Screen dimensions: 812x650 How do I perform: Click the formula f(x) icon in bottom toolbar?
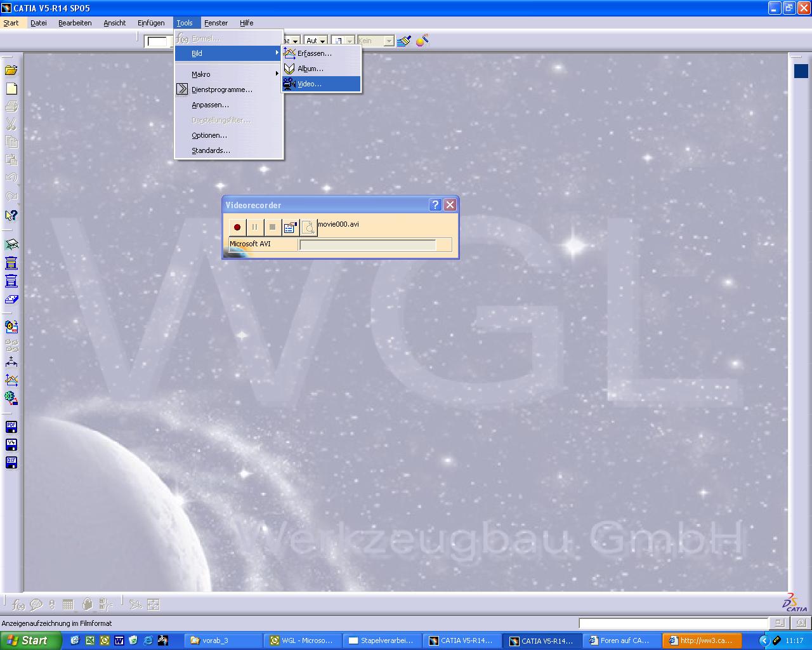[18, 604]
